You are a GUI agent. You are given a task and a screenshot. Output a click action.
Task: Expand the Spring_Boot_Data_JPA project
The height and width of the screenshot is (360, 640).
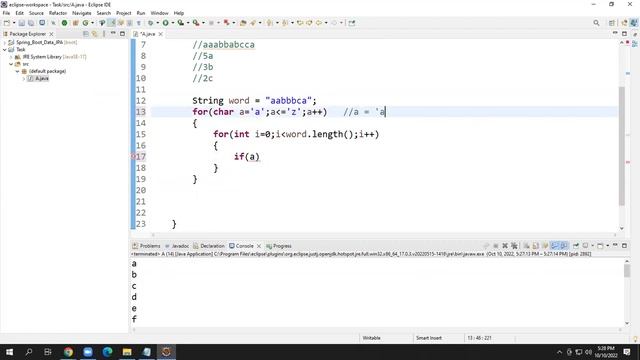click(4, 42)
